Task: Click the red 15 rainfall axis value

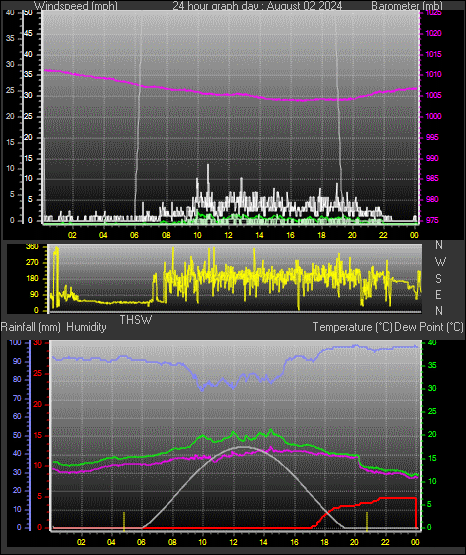Action: click(38, 436)
